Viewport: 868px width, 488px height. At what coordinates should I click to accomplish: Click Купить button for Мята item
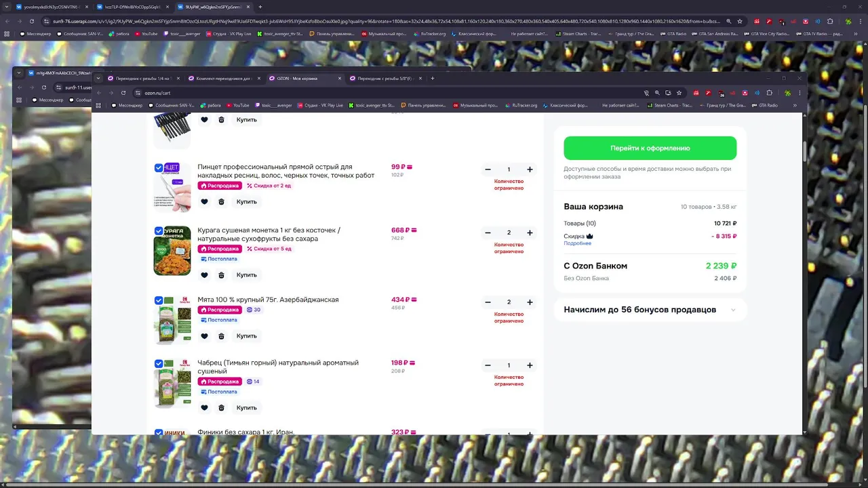[247, 336]
